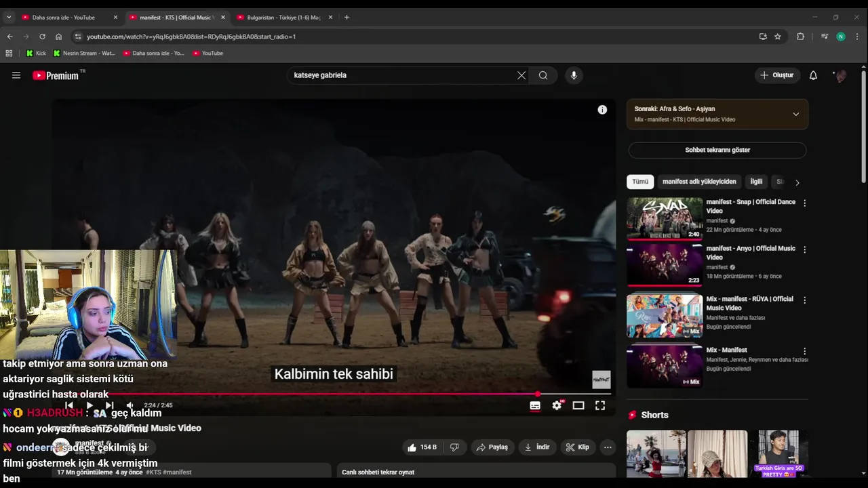This screenshot has width=868, height=488.
Task: Click the address bar URL
Action: click(x=191, y=37)
